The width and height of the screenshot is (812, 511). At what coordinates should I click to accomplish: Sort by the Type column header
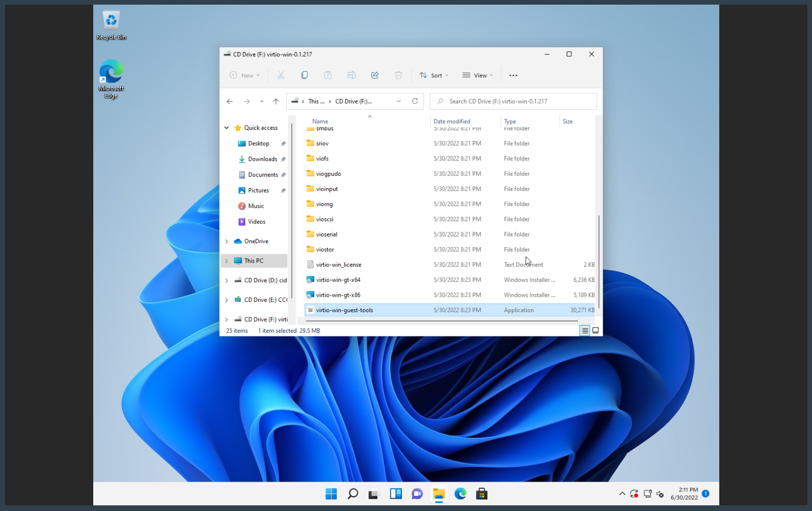click(510, 122)
